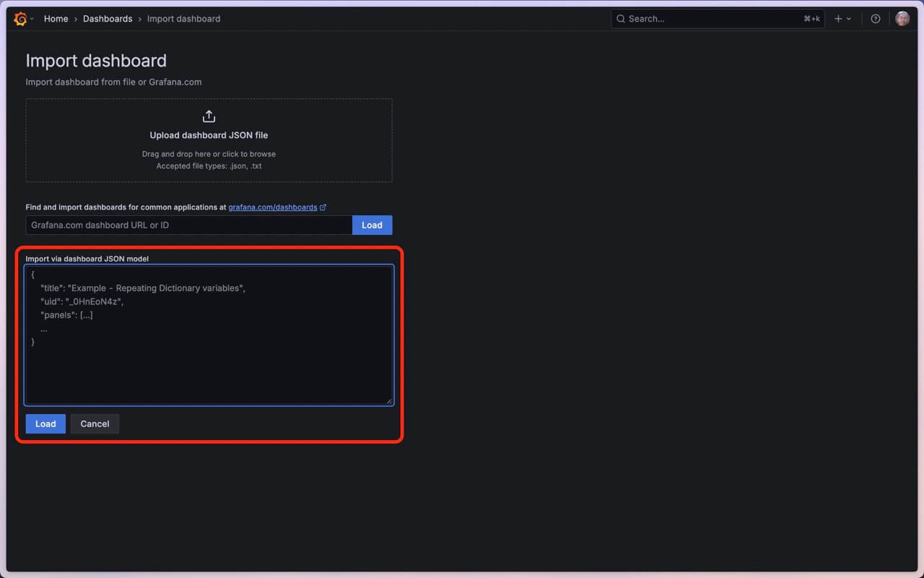Open the Dashboards breadcrumb
The image size is (924, 578).
108,19
